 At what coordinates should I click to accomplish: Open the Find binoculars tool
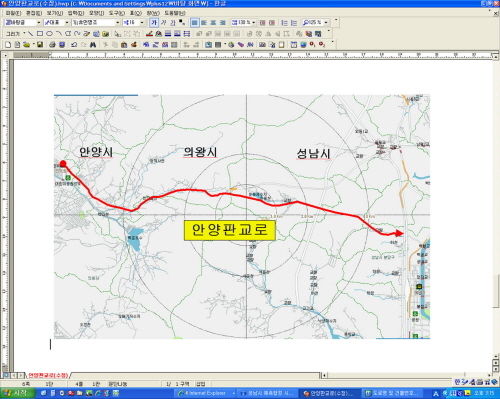(93, 44)
